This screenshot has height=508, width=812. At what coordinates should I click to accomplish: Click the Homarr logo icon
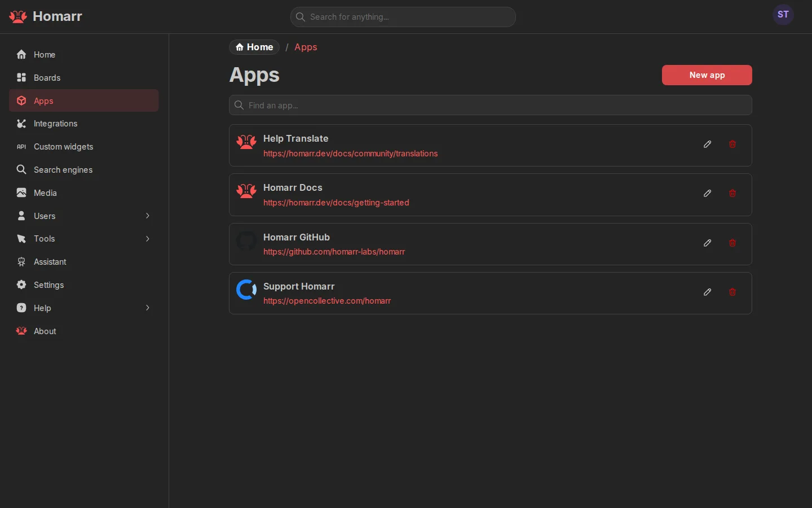(x=18, y=16)
